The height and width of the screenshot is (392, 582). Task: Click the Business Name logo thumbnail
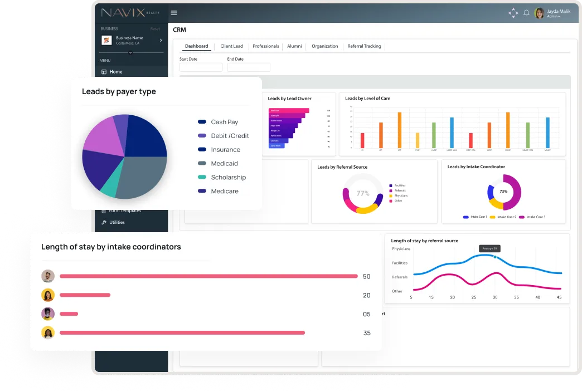pyautogui.click(x=106, y=40)
